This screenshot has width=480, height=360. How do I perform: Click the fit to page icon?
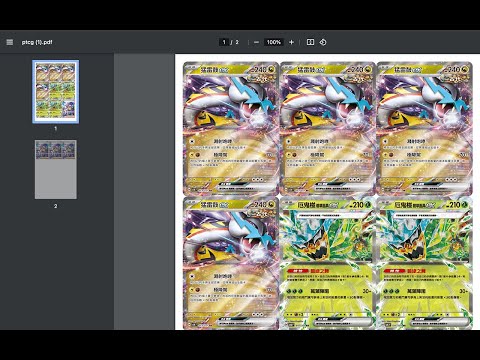pos(310,42)
